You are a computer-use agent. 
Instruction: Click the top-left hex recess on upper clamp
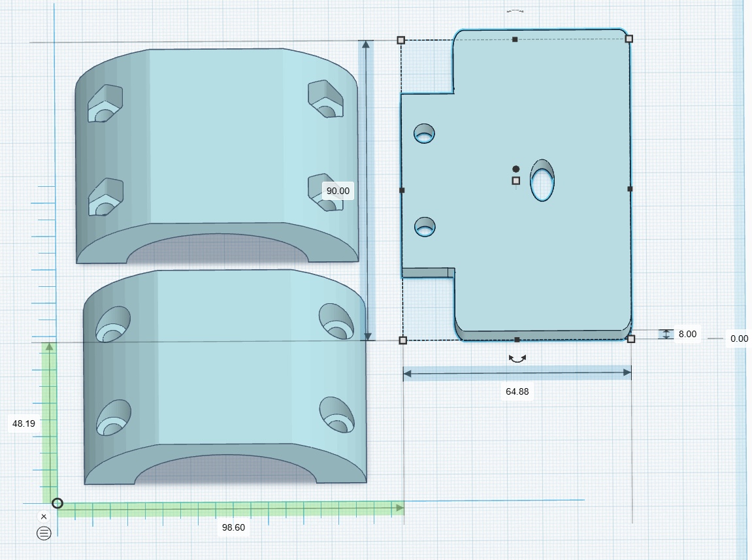(105, 104)
